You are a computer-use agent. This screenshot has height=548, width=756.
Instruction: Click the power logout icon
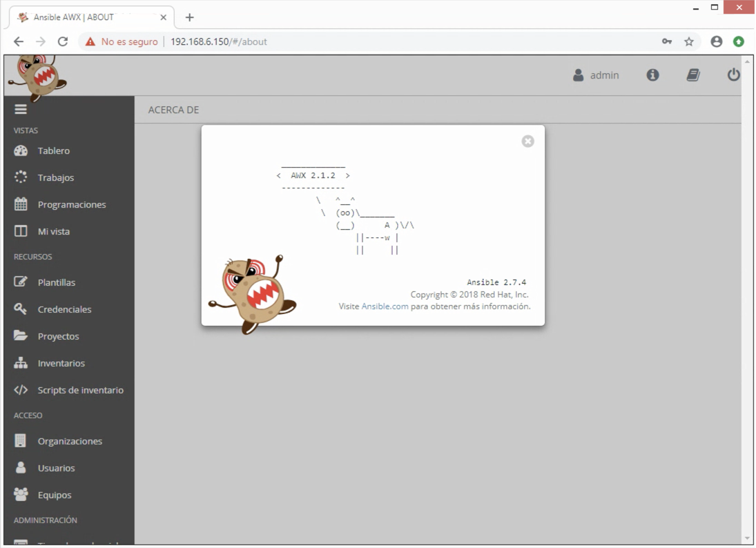(x=733, y=75)
